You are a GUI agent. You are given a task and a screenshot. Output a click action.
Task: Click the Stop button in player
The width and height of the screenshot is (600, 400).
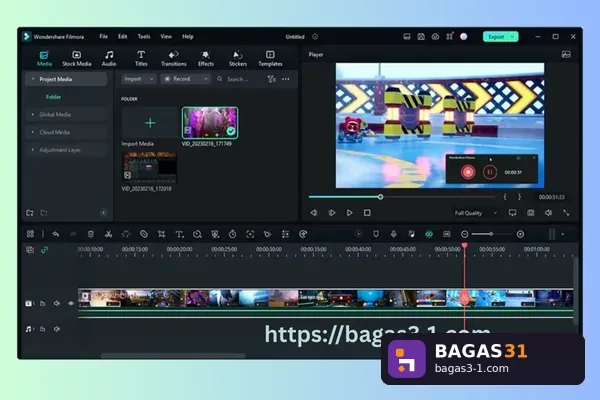pos(367,213)
